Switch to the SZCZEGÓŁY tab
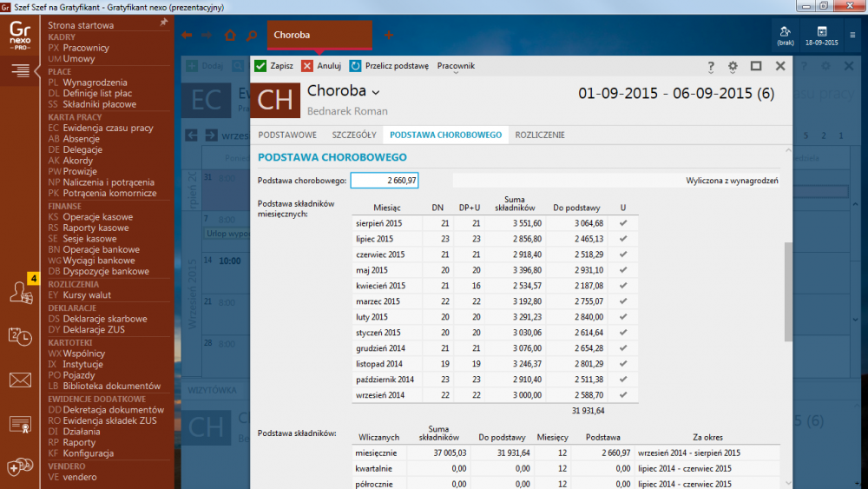868x489 pixels. (x=353, y=135)
